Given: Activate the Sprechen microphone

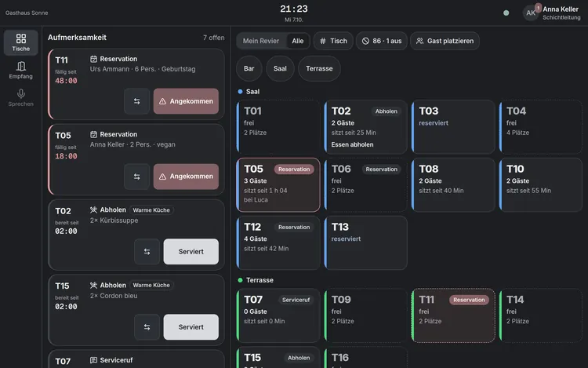Looking at the screenshot, I should click(x=21, y=97).
